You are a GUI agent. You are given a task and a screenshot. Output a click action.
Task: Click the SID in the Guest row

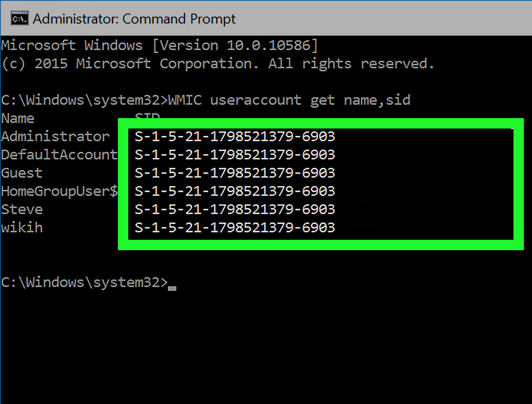(235, 173)
